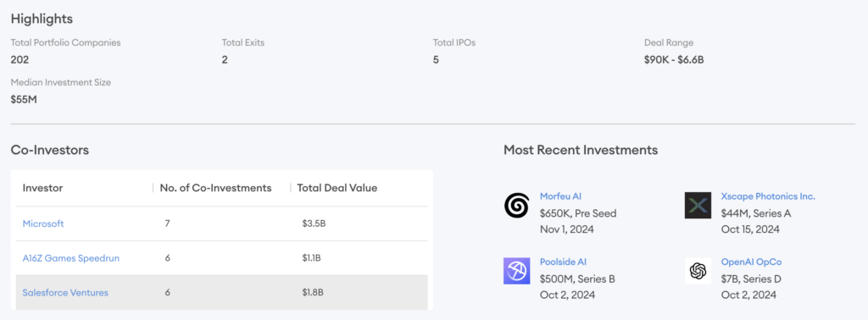The width and height of the screenshot is (868, 320).
Task: Click the Total IPOs value 5
Action: coord(436,60)
